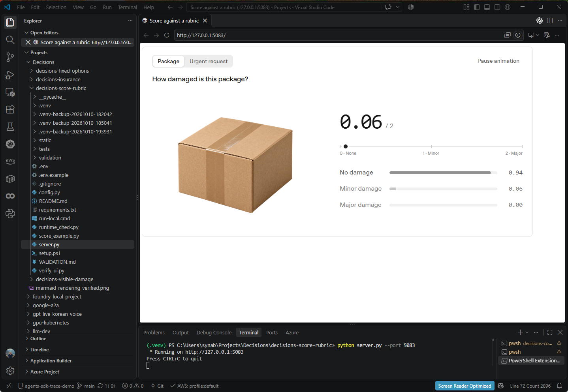Click the No damage probability bar

pyautogui.click(x=443, y=173)
